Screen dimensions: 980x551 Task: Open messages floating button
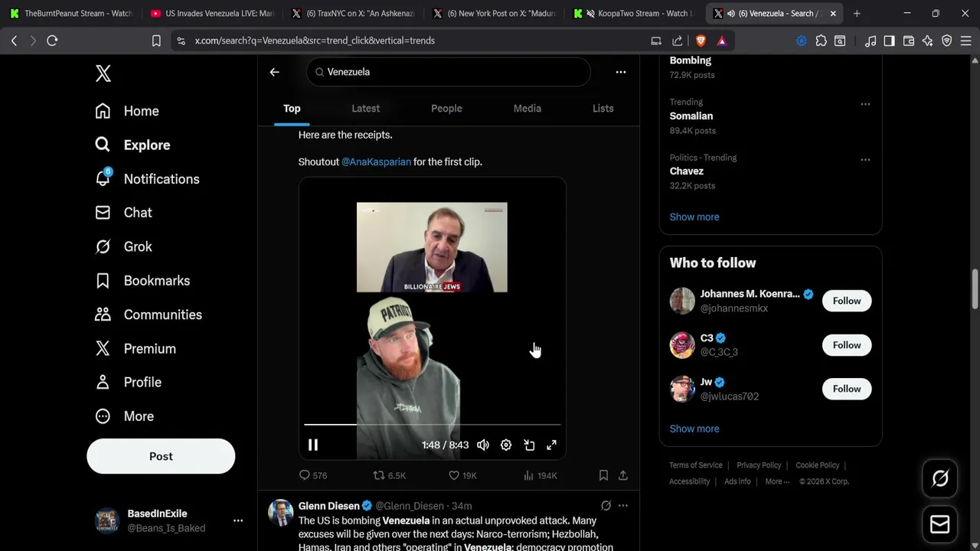(x=940, y=524)
